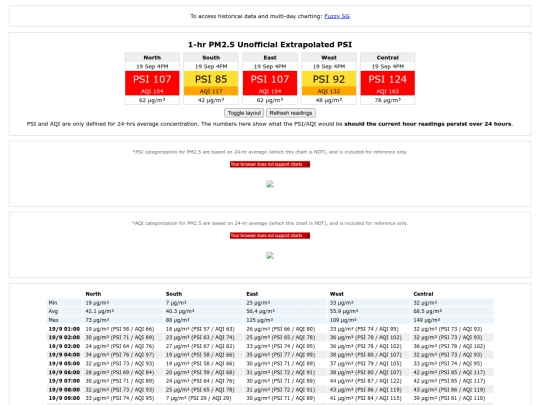Click the Toggle layout button
540x405 pixels.
[244, 113]
